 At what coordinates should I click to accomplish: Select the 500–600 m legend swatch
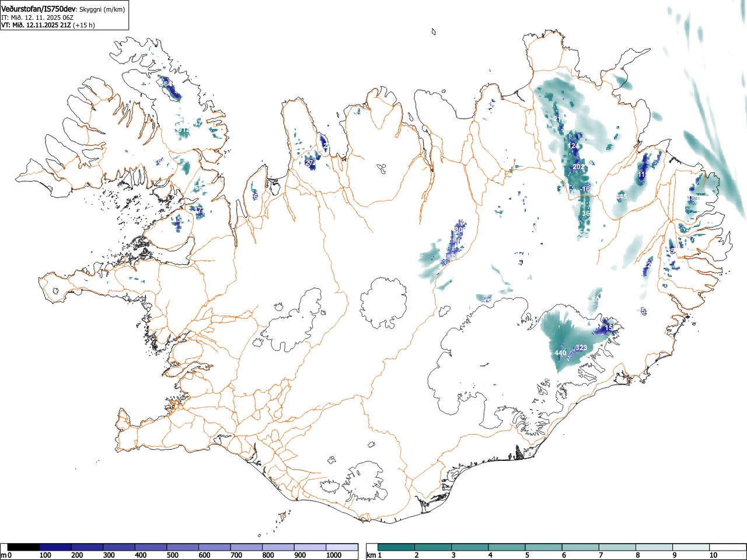point(183,547)
